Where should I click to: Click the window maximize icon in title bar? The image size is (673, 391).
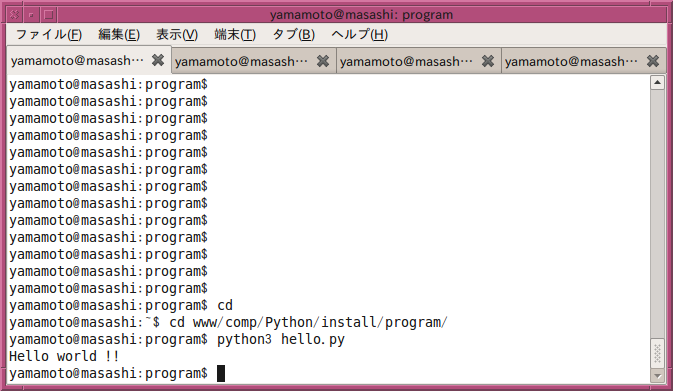[x=49, y=15]
